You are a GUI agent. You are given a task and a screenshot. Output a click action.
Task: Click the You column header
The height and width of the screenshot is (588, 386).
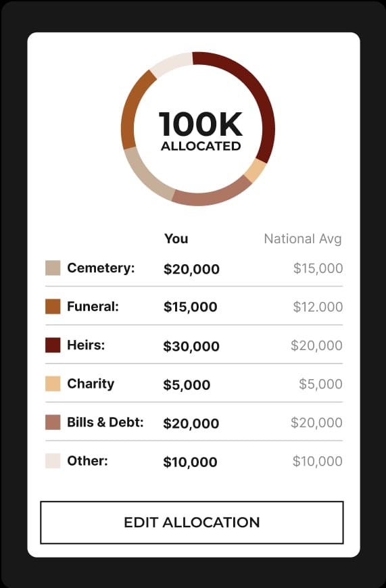pos(176,239)
